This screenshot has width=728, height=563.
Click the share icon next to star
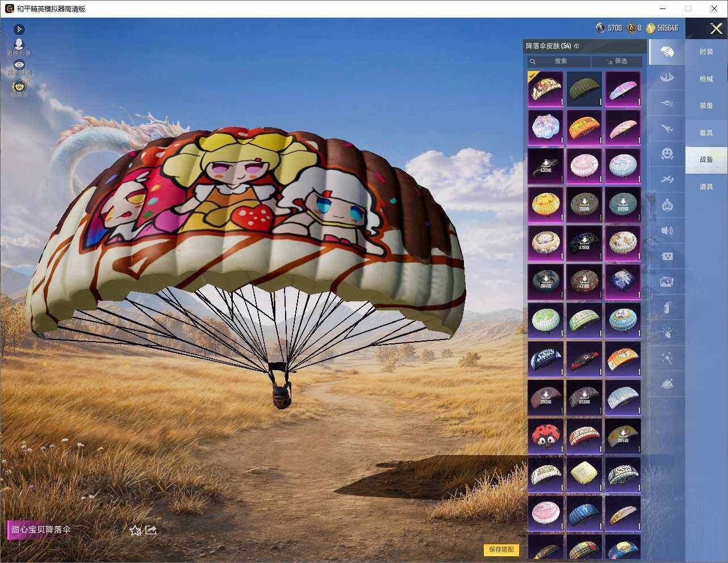coord(150,530)
